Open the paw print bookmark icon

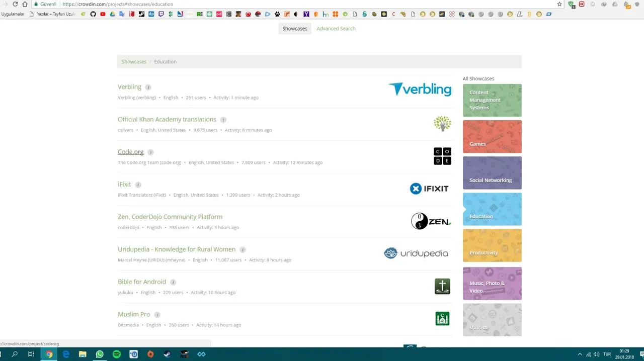pyautogui.click(x=277, y=14)
